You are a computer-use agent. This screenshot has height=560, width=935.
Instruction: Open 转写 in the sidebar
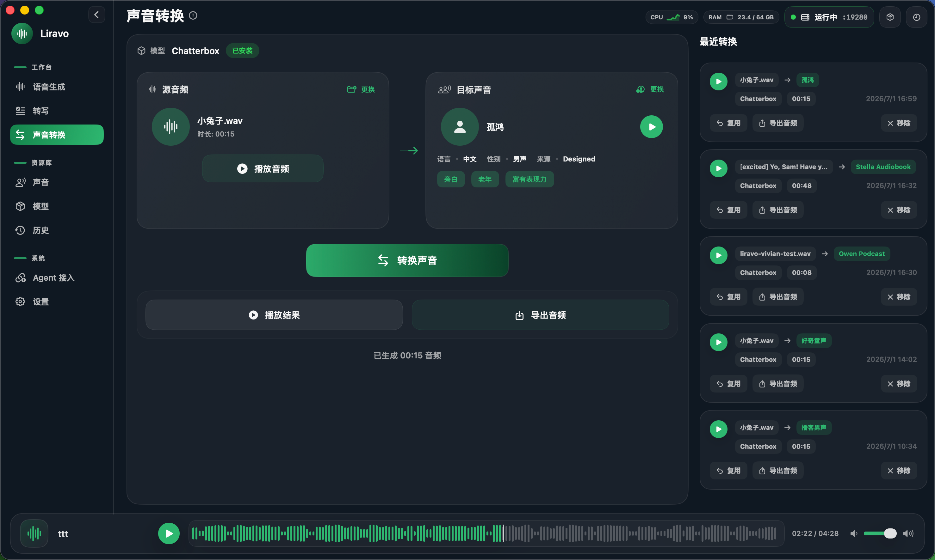pos(57,111)
